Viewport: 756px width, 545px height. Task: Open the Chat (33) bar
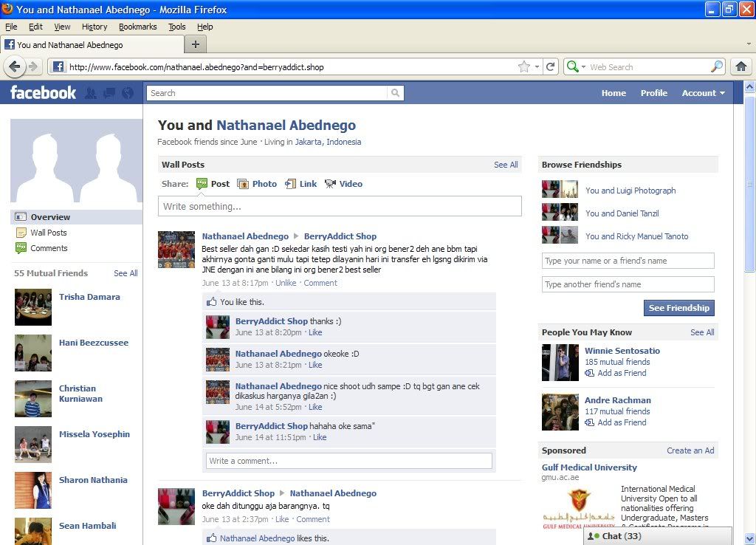click(x=658, y=536)
